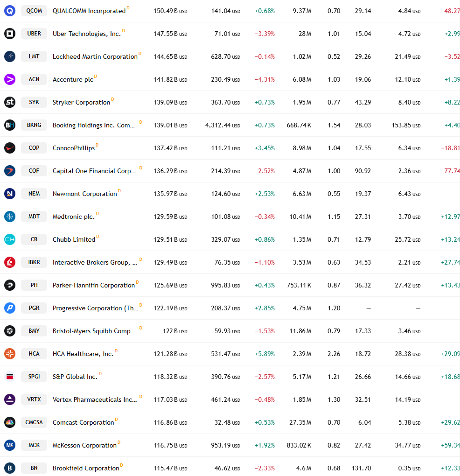Click the Progressive Corporation logo icon
Screen dimensions: 460x476
pos(10,308)
